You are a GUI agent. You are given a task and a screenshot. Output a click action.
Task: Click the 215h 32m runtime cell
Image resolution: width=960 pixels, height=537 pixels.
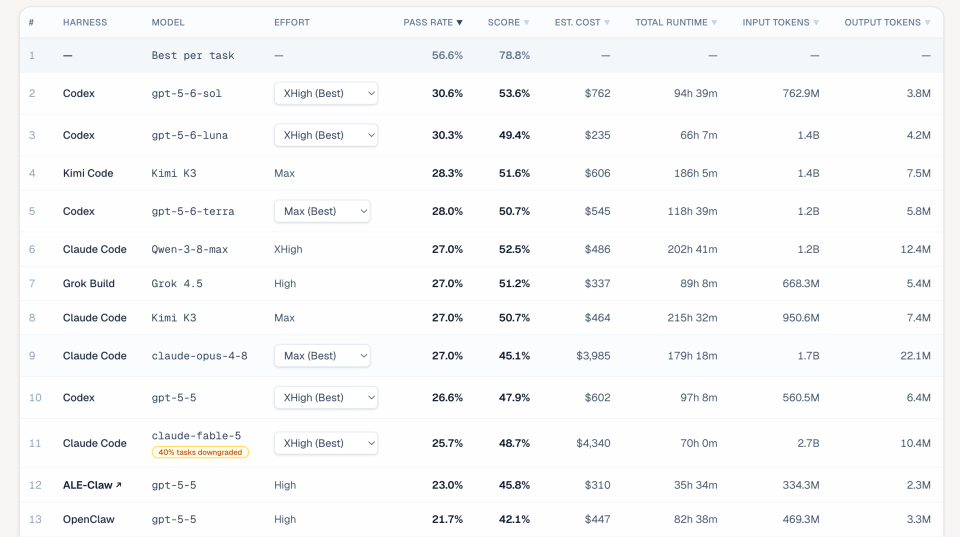[692, 318]
